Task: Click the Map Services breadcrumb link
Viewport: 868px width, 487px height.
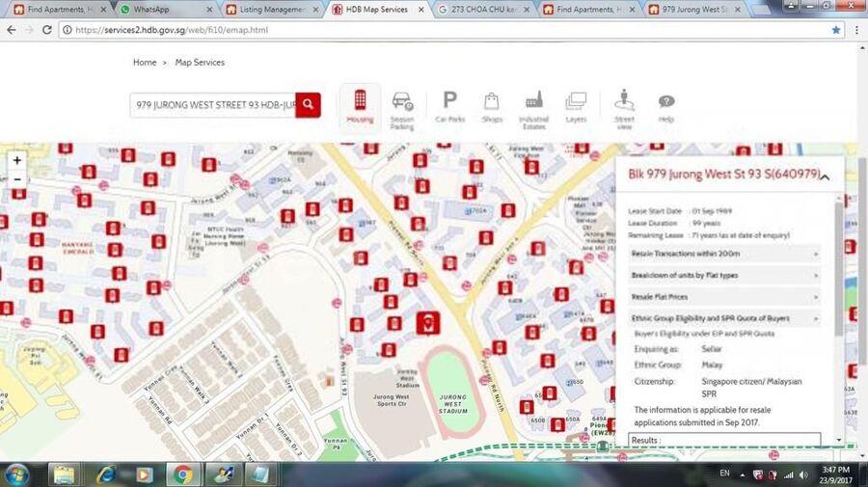Action: point(200,63)
